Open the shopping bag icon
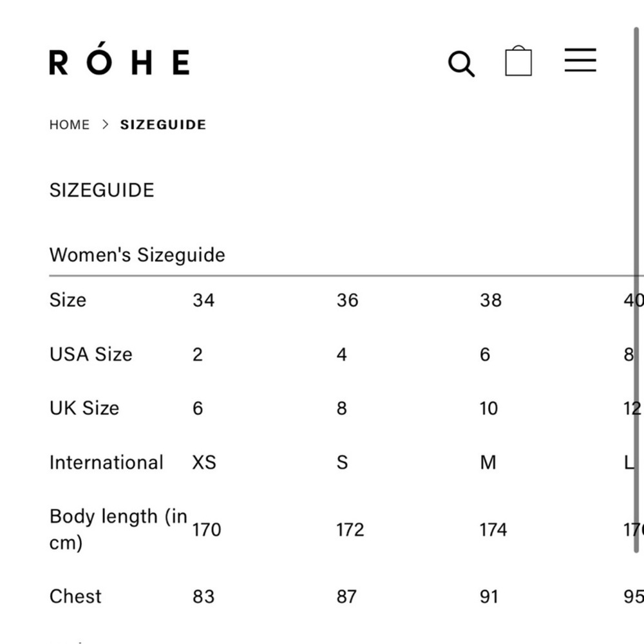 point(518,61)
